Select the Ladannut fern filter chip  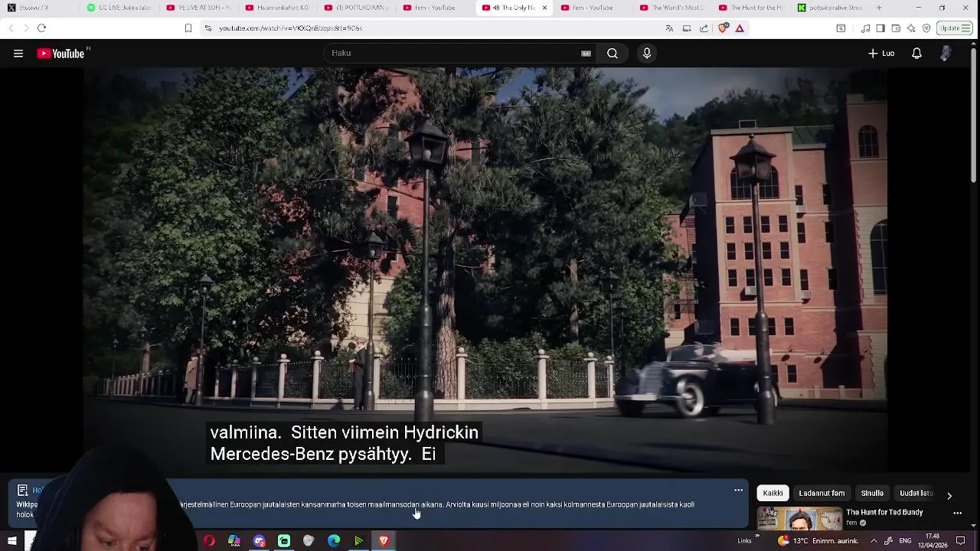click(x=822, y=494)
